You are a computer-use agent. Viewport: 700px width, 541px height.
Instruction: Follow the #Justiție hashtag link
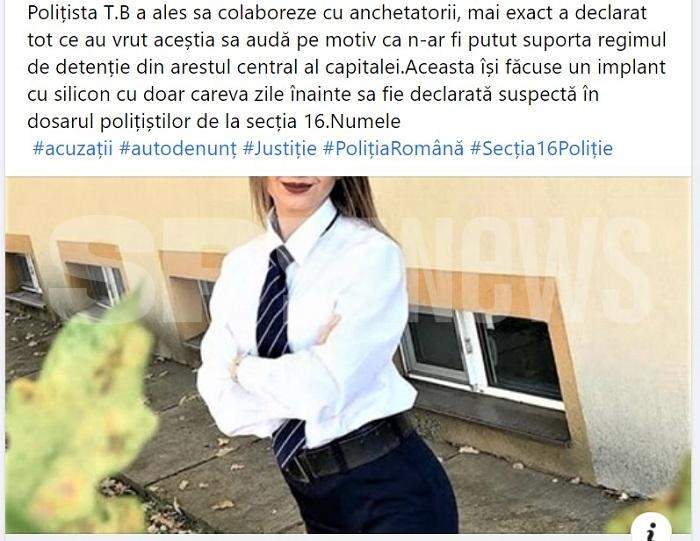click(x=279, y=148)
